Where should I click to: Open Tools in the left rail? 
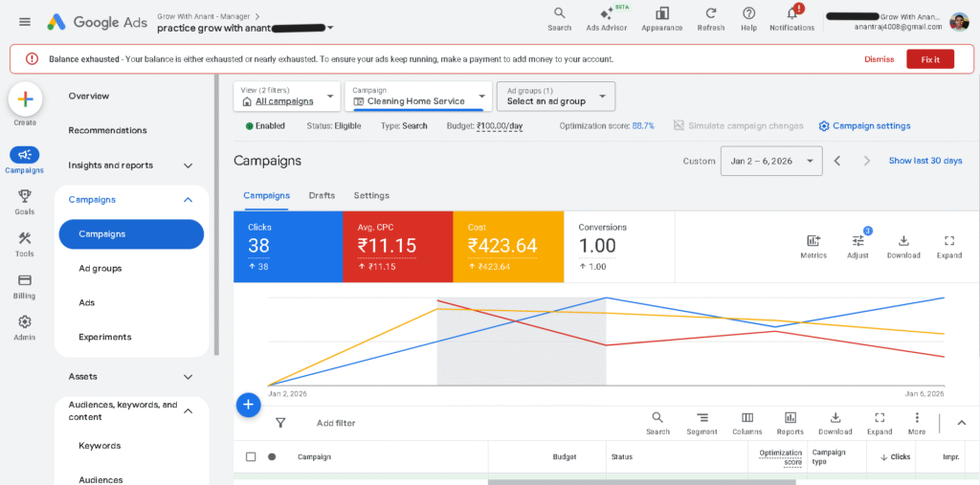coord(24,244)
